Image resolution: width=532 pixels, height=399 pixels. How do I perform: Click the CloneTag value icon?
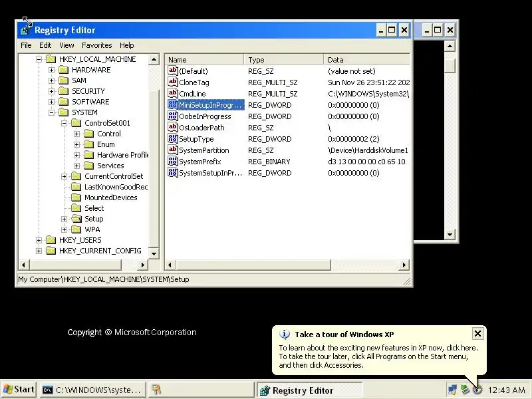173,82
